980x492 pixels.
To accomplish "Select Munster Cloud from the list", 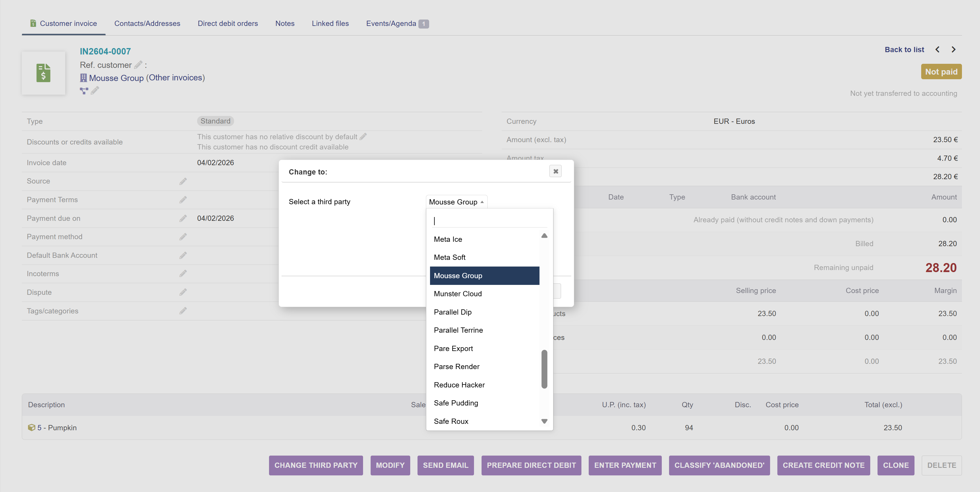I will (458, 294).
